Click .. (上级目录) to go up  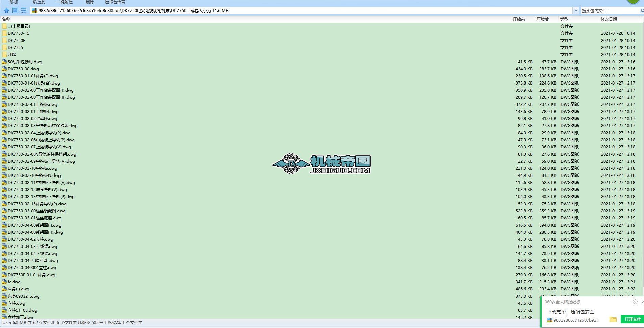[x=21, y=26]
